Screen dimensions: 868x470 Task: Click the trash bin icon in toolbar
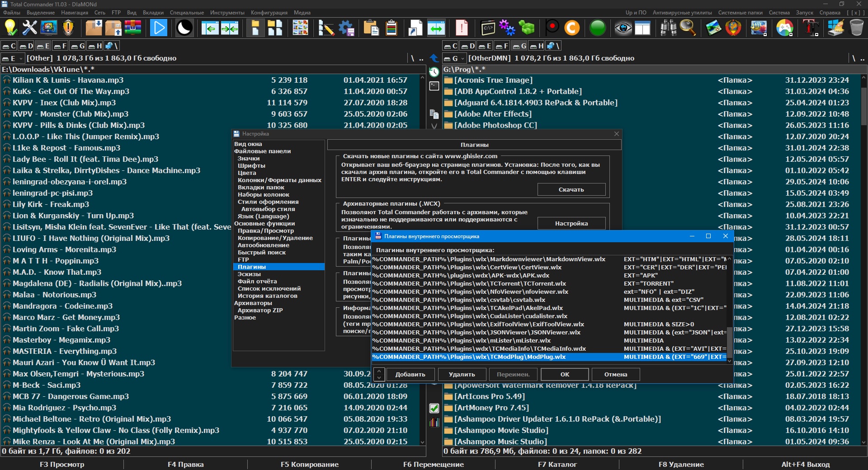pos(856,28)
